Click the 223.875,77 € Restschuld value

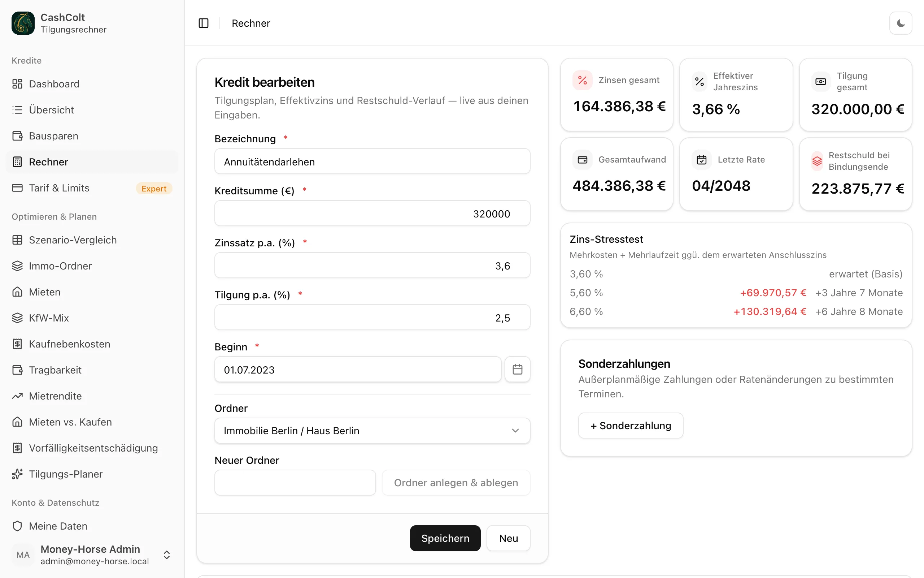pyautogui.click(x=858, y=189)
